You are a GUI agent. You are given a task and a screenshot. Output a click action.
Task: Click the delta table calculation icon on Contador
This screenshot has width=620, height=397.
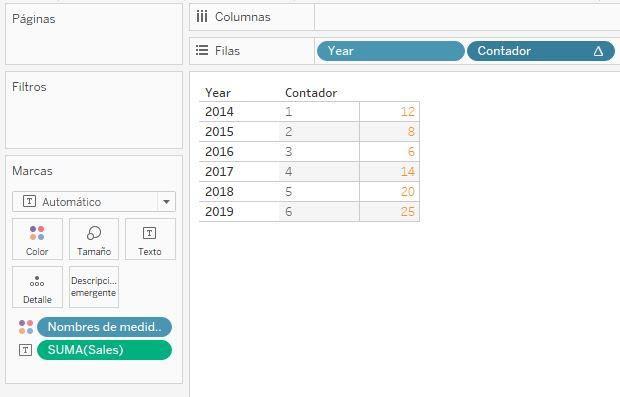click(598, 51)
